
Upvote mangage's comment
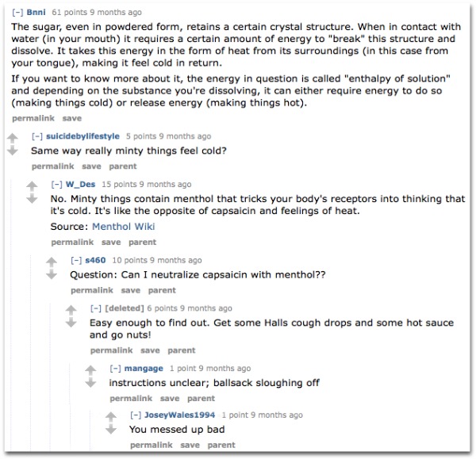(90, 370)
